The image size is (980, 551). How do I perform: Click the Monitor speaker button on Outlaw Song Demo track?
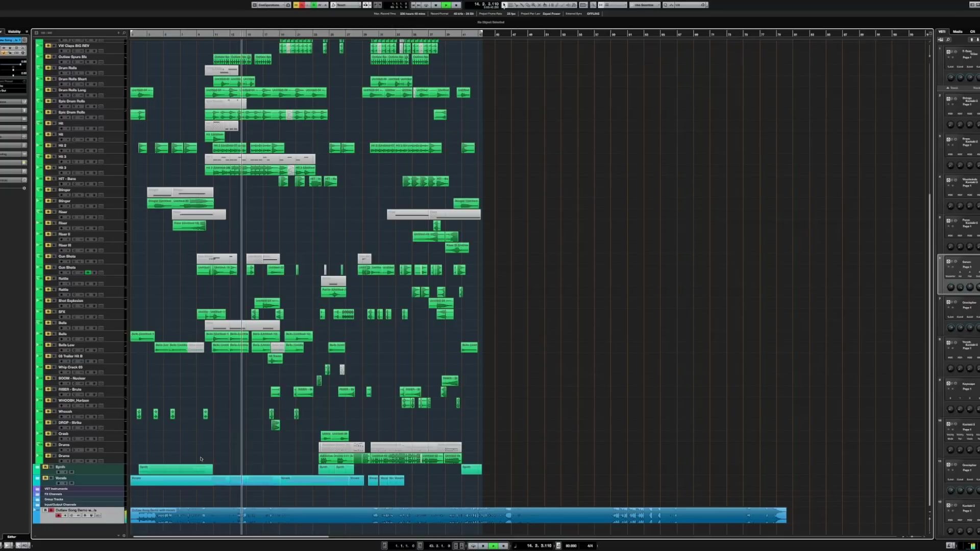click(65, 515)
